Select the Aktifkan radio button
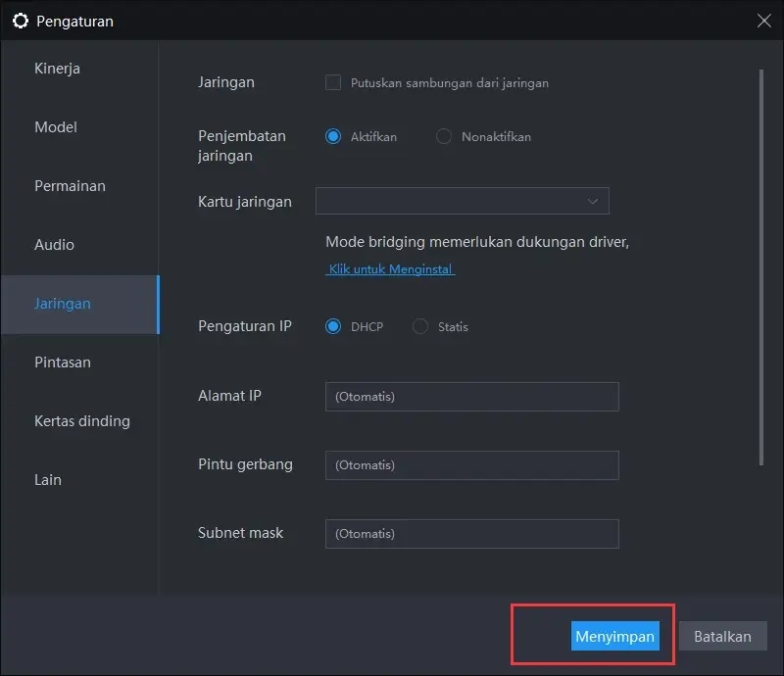Image resolution: width=784 pixels, height=676 pixels. point(332,137)
